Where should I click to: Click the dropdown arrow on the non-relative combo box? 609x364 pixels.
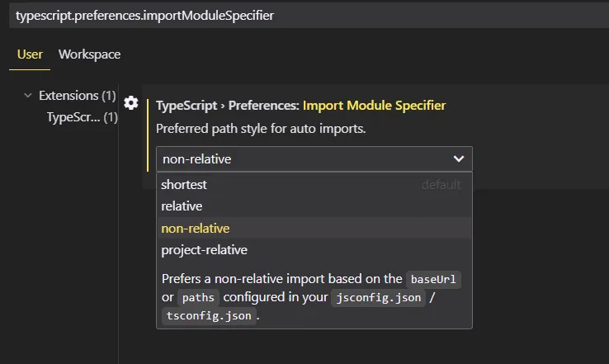(x=459, y=158)
